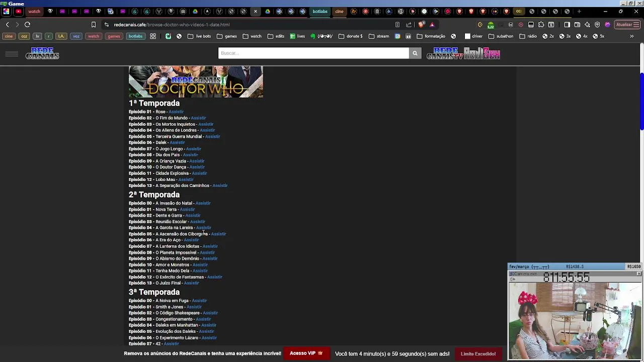
Task: Open the 'subathon' bookmark folder
Action: [501, 36]
